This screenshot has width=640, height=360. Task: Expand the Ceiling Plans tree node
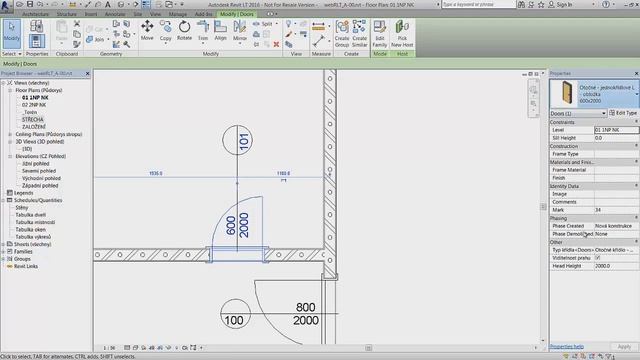point(10,134)
